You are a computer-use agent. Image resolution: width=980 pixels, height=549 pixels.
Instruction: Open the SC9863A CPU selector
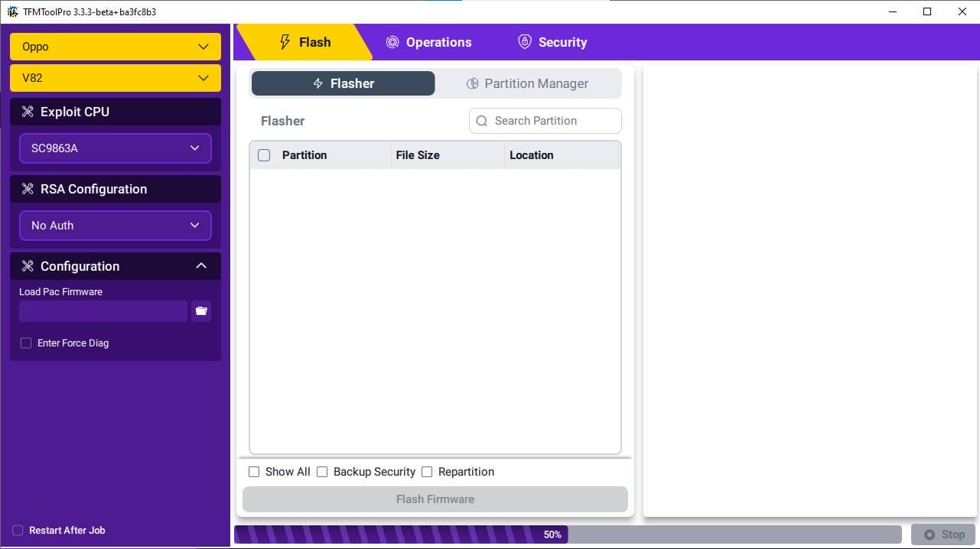115,148
